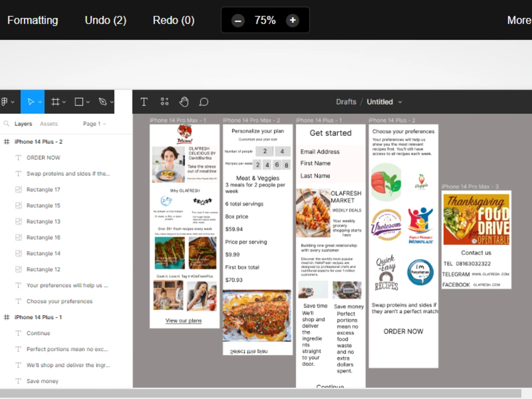Click the Drafts breadcrumb link
The height and width of the screenshot is (399, 532).
[x=346, y=102]
